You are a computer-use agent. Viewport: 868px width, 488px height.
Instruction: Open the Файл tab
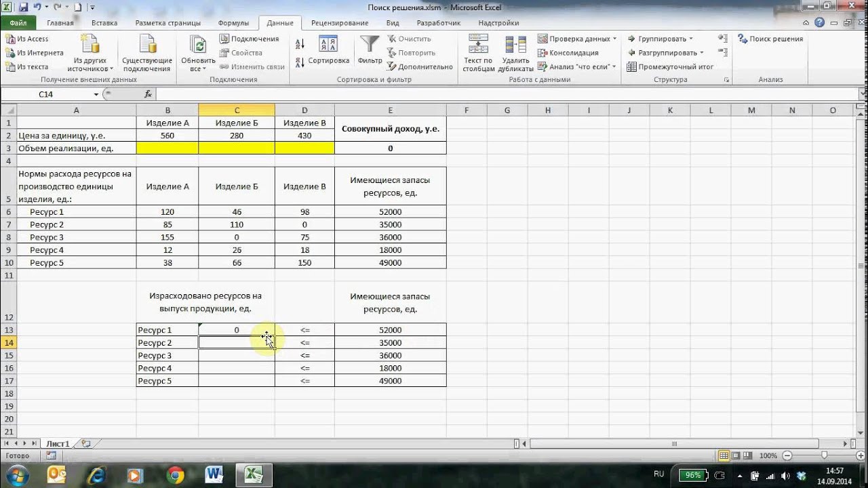[x=18, y=22]
